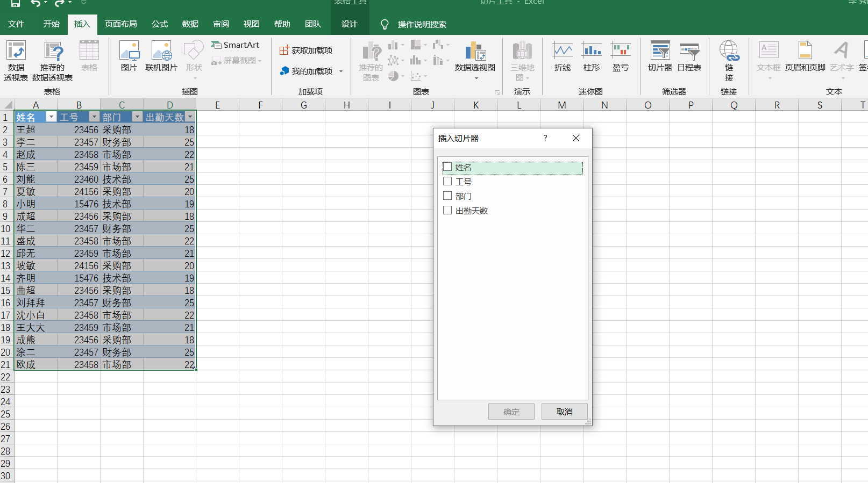868x483 pixels.
Task: Save the workbook from the quick access toolbar
Action: tap(16, 3)
